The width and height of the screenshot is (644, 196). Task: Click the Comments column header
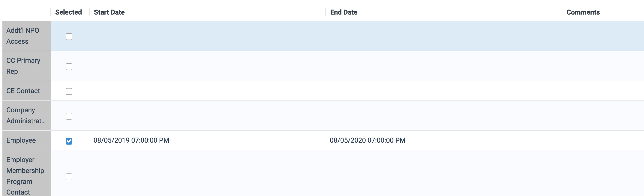pos(583,12)
